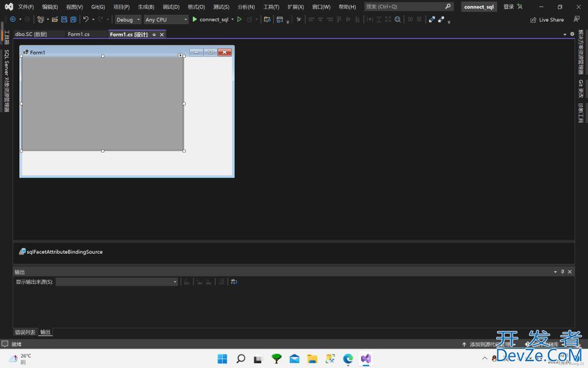Click the navigate backward arrow icon
Viewport: 588px width, 368px height.
coord(12,19)
